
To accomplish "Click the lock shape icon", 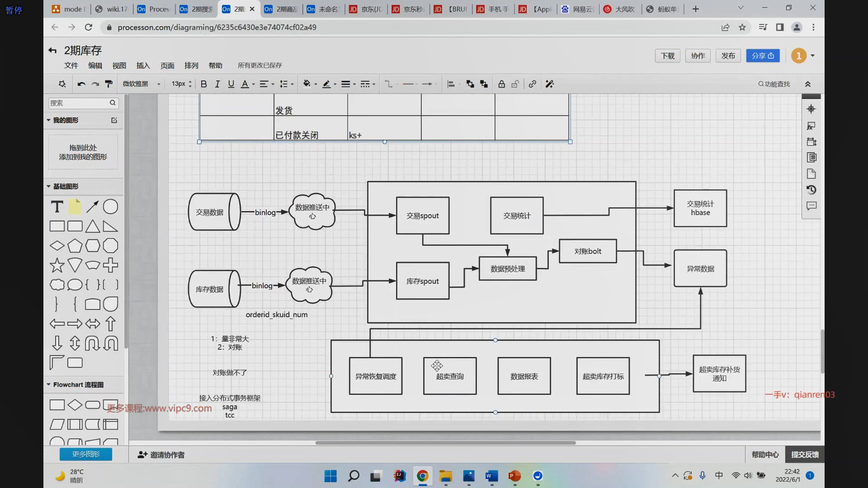I will tap(501, 84).
